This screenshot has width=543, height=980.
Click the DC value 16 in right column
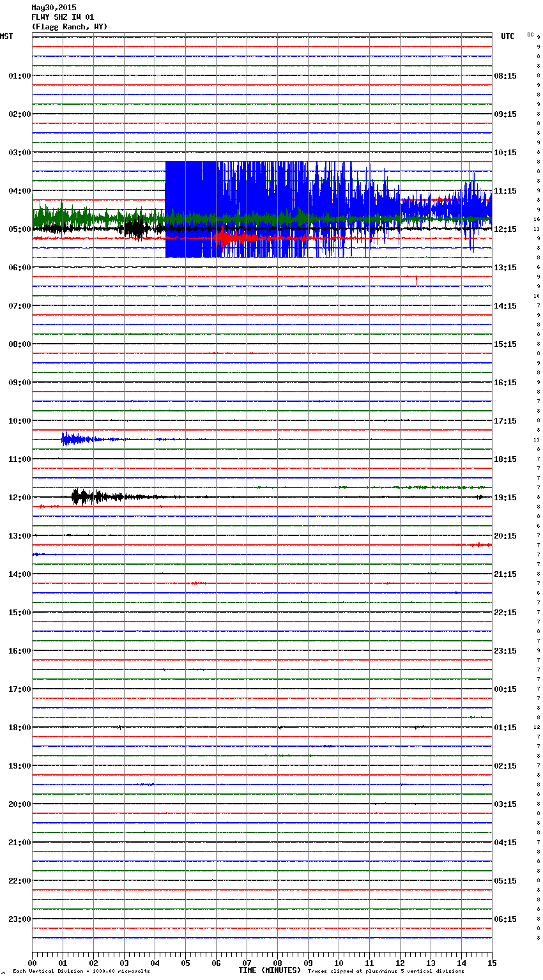[x=537, y=219]
